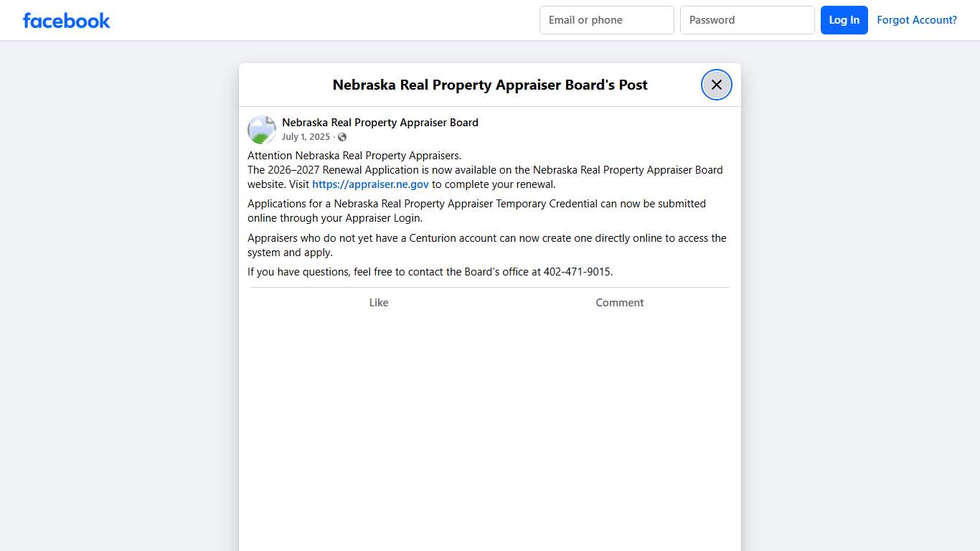The width and height of the screenshot is (980, 551).
Task: Click the Renewal Application announcement text
Action: 485,169
